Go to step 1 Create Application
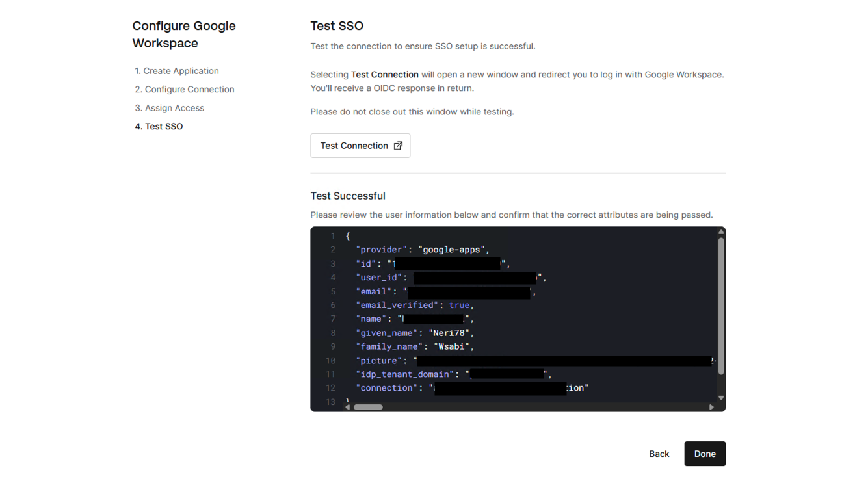868x496 pixels. coord(177,71)
